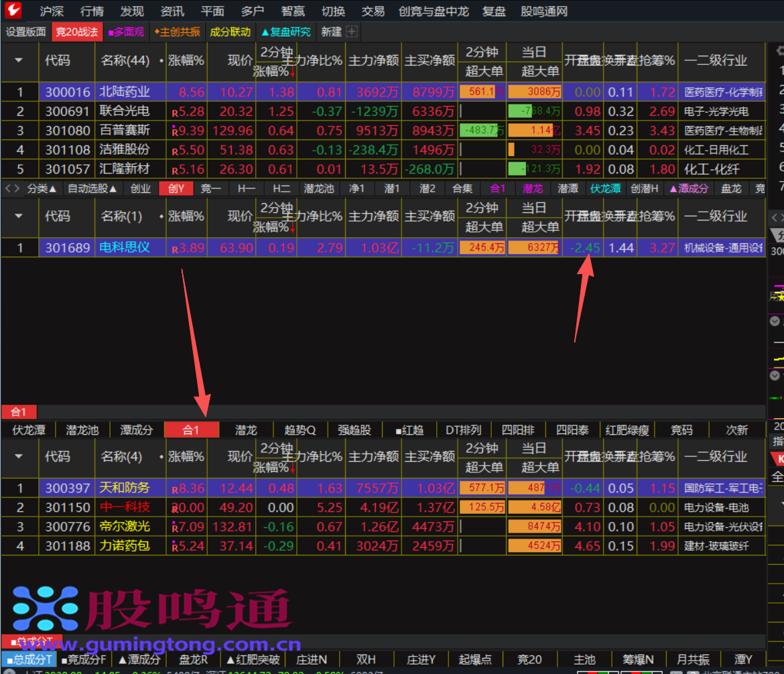Image resolution: width=784 pixels, height=674 pixels.
Task: Expand the 自动选股 dropdown tab
Action: pos(92,188)
